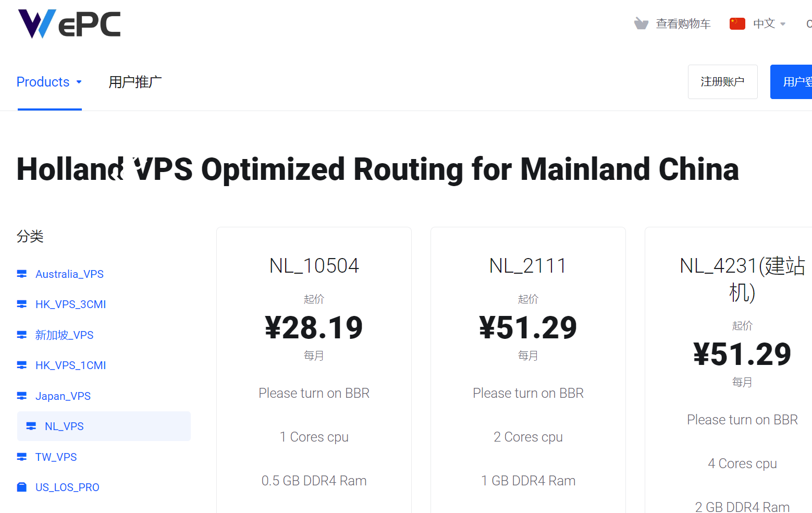Click the NL_10504 pricing card title
This screenshot has width=812, height=513.
(313, 265)
